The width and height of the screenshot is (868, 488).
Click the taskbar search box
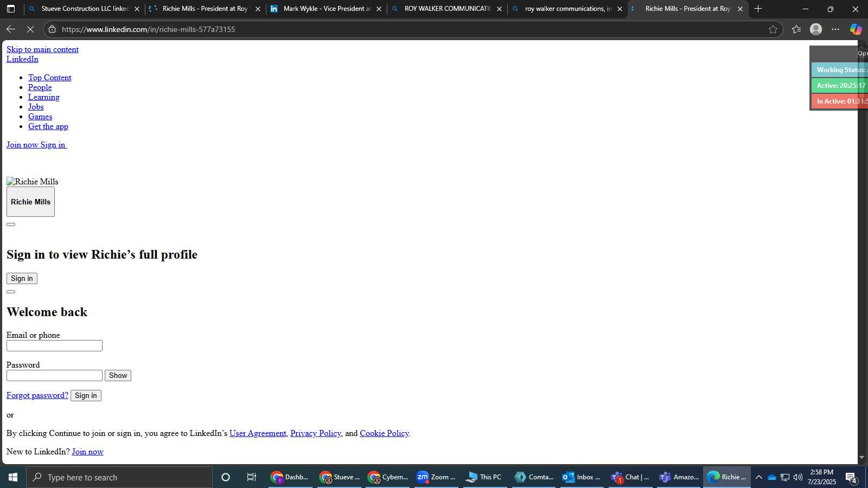click(119, 477)
